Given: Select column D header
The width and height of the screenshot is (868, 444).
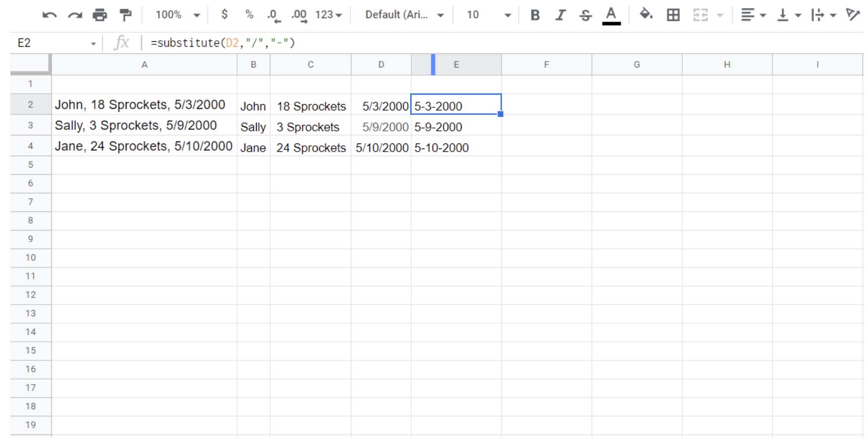Looking at the screenshot, I should (x=381, y=64).
